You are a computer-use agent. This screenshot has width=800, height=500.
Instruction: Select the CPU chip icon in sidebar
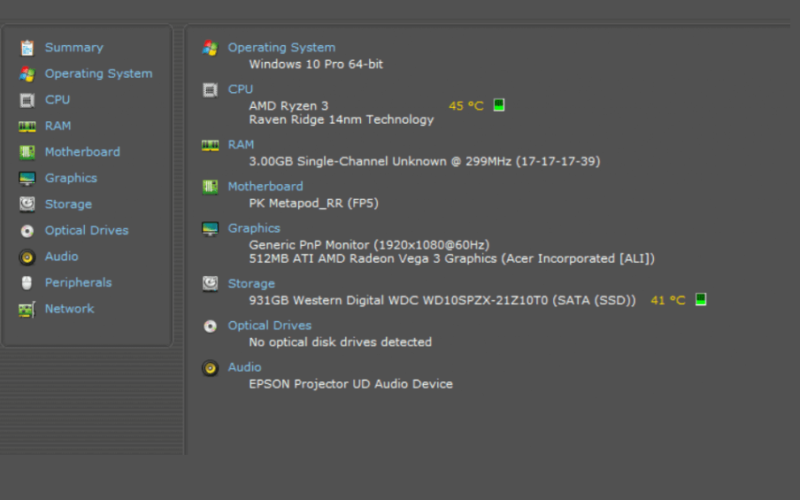(27, 100)
